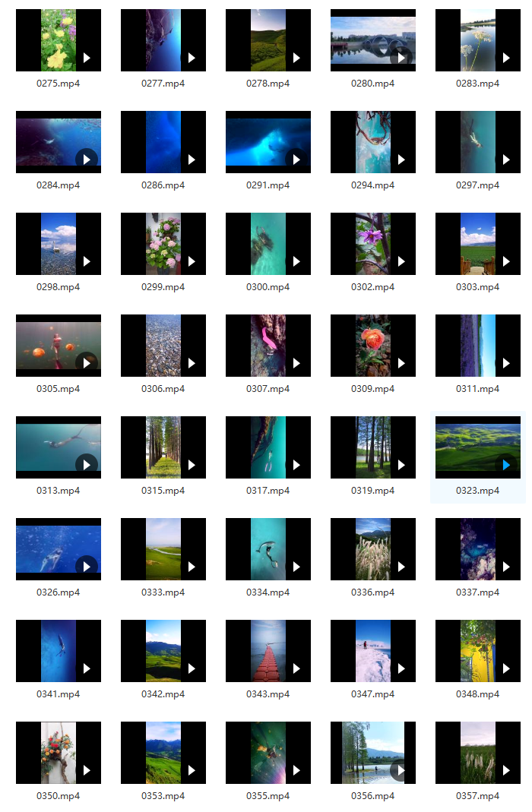Click play icon on 0275.mp4 thumbnail
The image size is (532, 812).
[87, 58]
